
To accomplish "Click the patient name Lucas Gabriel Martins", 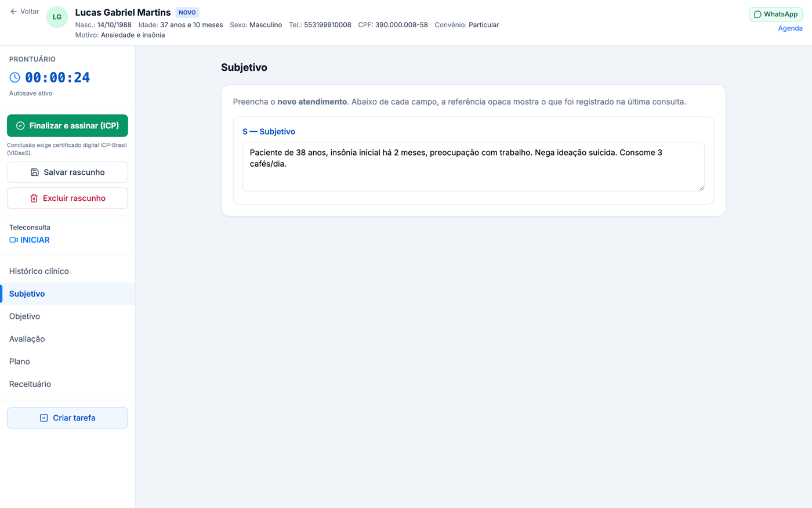I will coord(123,12).
